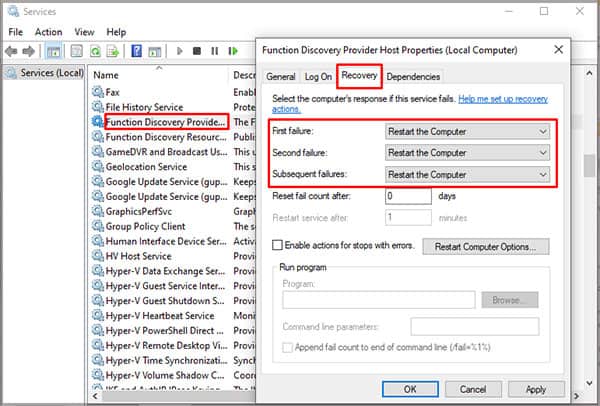Click the Properties toolbar icon
The height and width of the screenshot is (406, 600).
77,51
